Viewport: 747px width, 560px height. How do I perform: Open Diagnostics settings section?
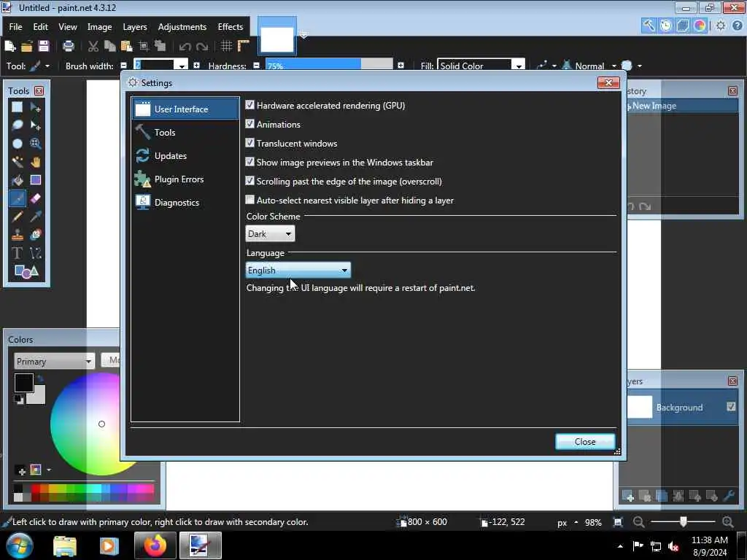coord(185,203)
